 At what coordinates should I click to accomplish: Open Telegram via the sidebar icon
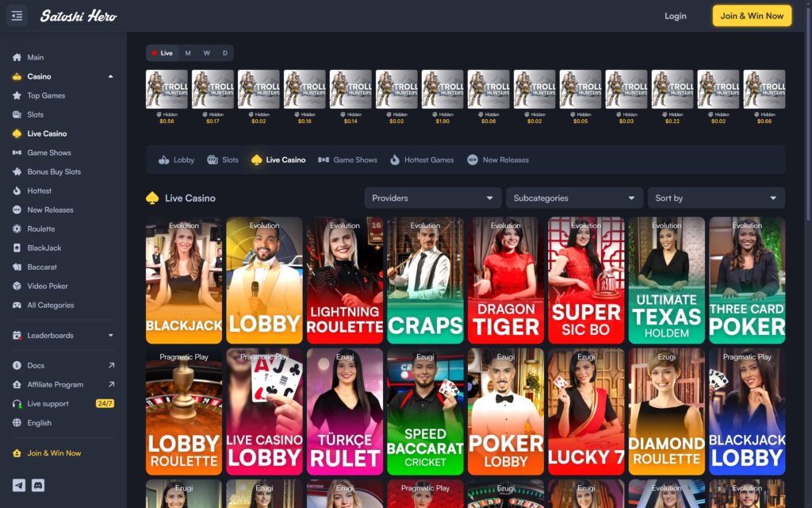[x=19, y=485]
